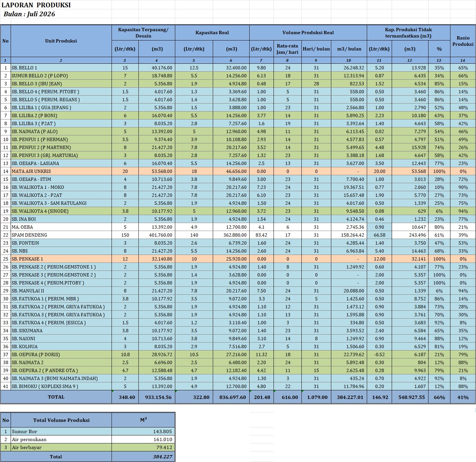
Task: Select the LAPORAN PRODUKSI title cell
Action: tap(36, 5)
